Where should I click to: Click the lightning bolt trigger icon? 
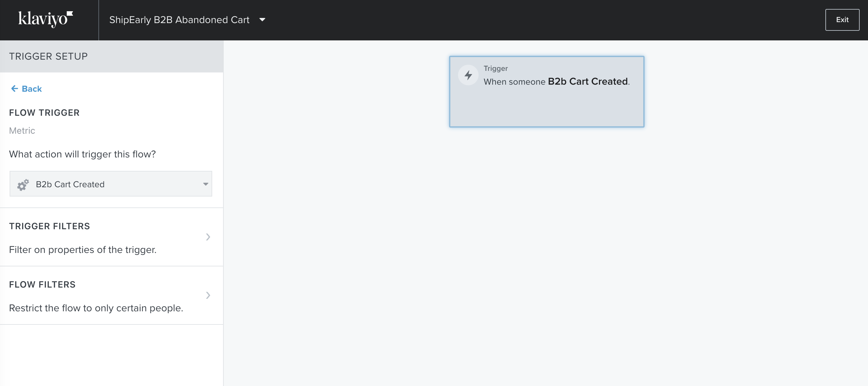[x=468, y=75]
